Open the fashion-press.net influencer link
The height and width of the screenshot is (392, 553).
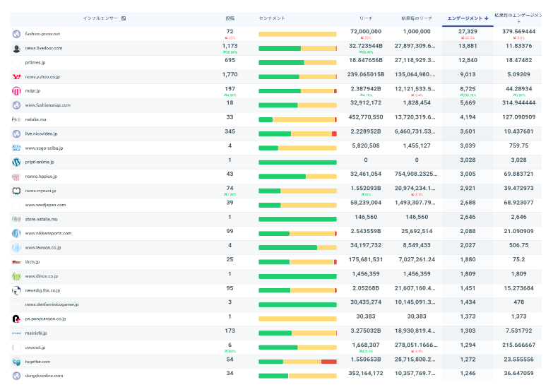point(42,34)
